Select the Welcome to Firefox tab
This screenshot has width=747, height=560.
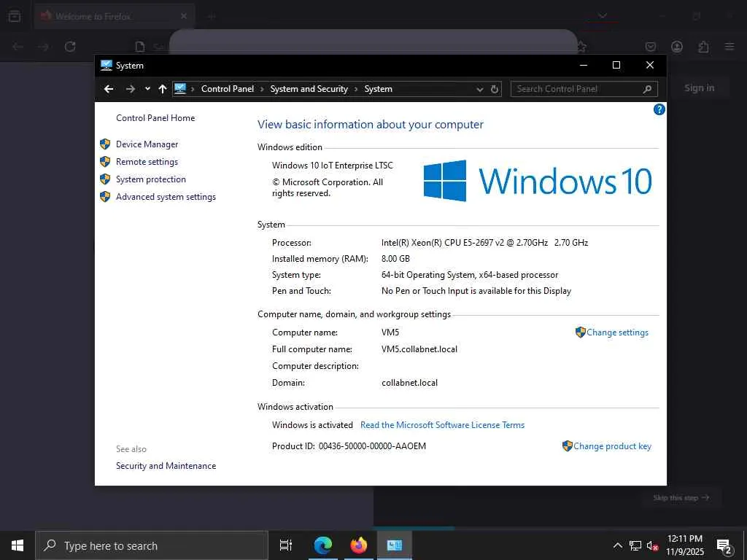pyautogui.click(x=115, y=16)
